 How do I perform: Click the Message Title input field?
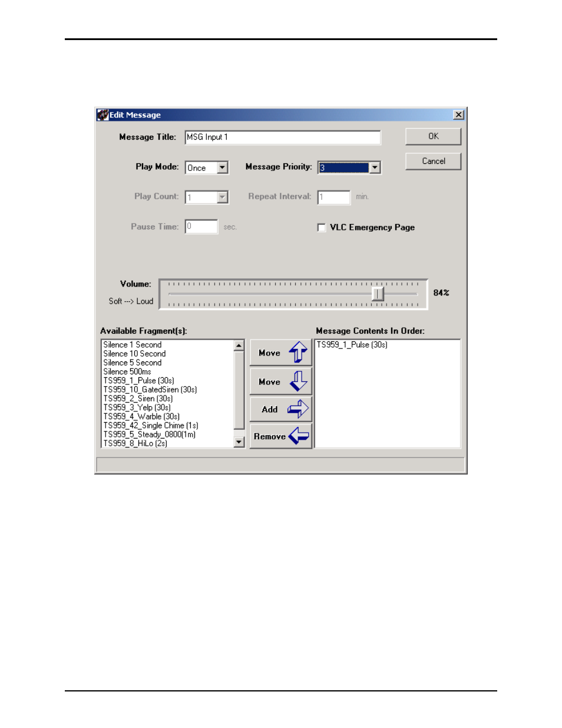[283, 137]
